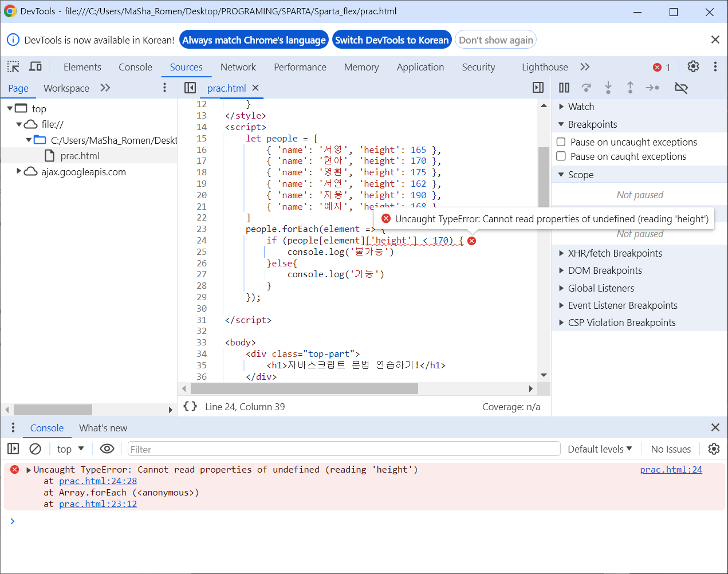Click the step over next function icon
728x574 pixels.
586,88
